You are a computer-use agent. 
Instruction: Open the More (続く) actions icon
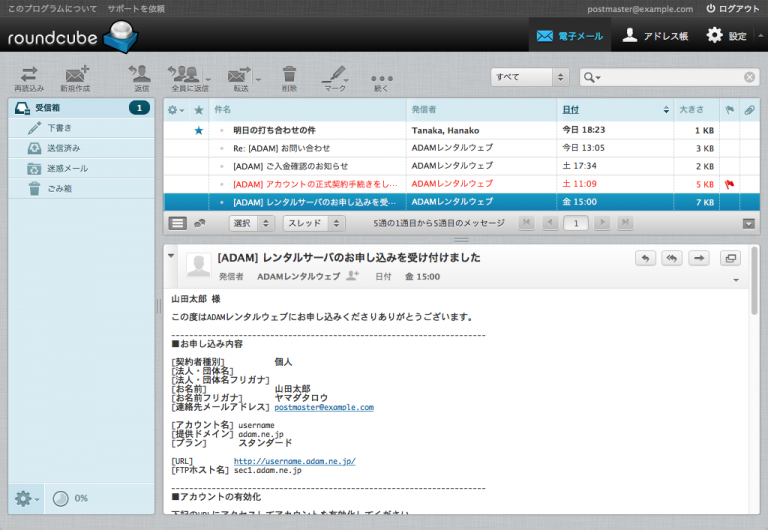(381, 77)
